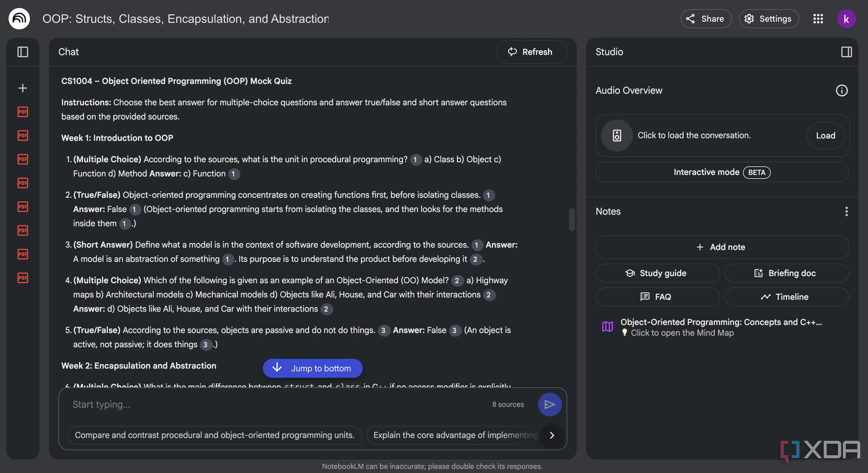Load the audio conversation
This screenshot has height=473, width=868.
click(x=825, y=136)
